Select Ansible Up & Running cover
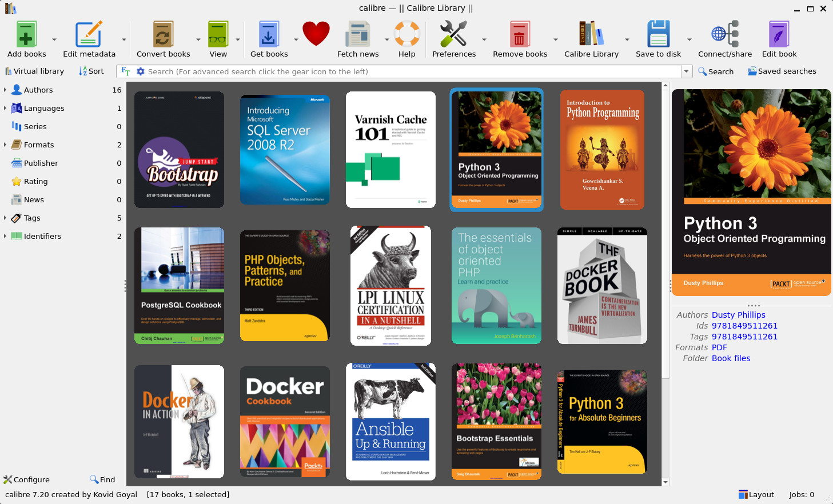 [390, 422]
